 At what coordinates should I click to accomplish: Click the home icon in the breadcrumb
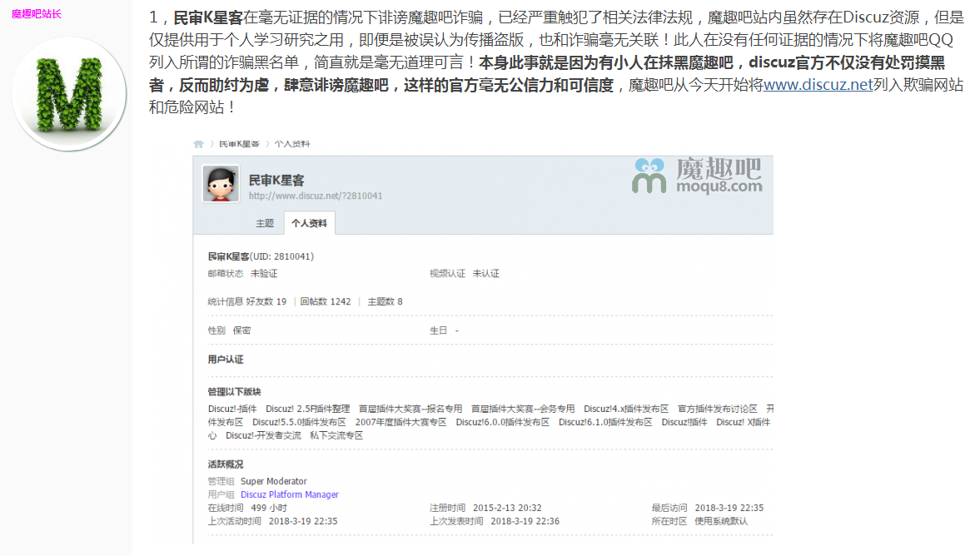tap(199, 144)
